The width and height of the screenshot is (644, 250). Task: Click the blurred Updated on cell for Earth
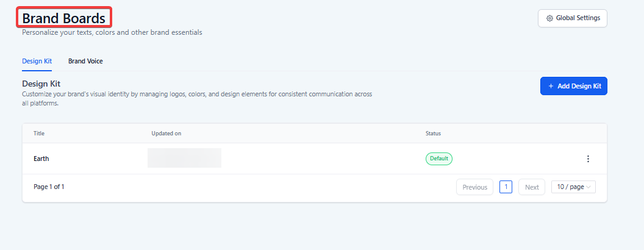tap(184, 158)
